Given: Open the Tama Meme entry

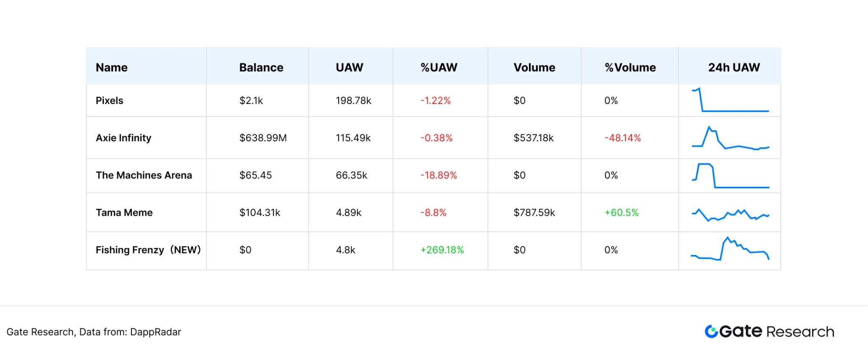Looking at the screenshot, I should pyautogui.click(x=124, y=213).
